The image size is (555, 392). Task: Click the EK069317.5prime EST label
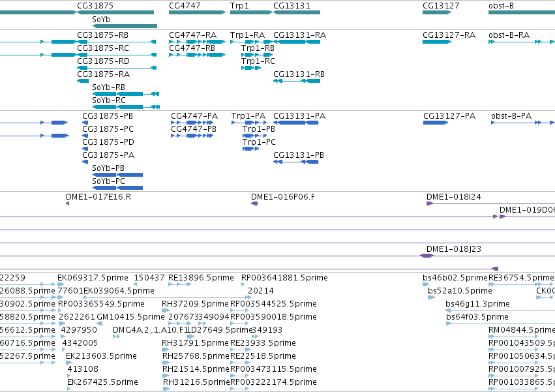click(93, 278)
